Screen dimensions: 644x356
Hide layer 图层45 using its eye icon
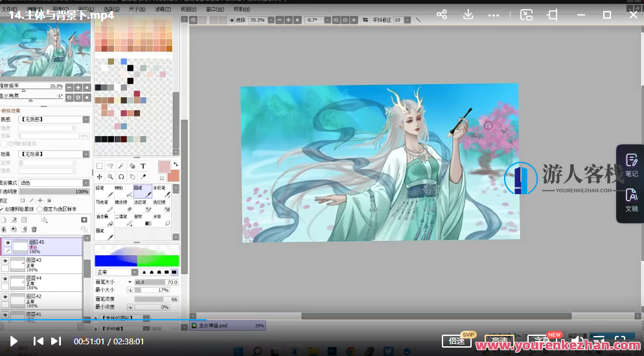click(8, 243)
